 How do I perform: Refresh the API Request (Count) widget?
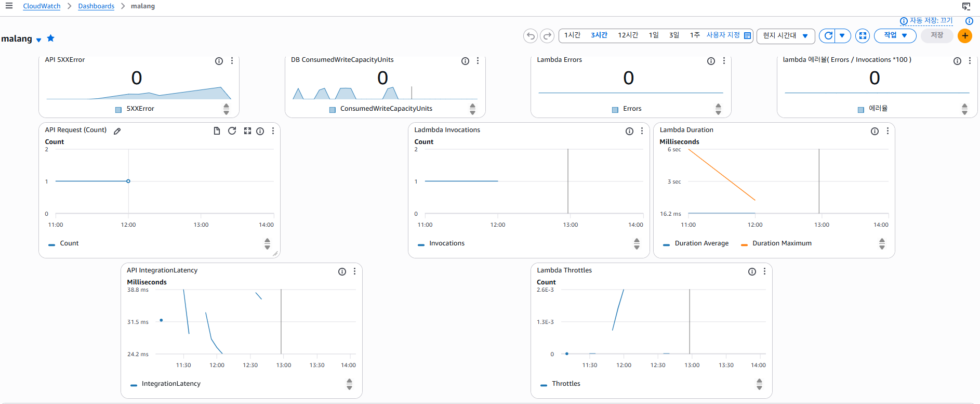tap(232, 131)
